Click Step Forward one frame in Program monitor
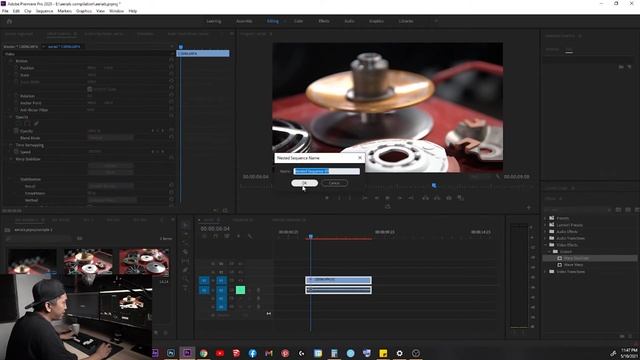Viewport: 640px width, 360px height. (x=400, y=198)
